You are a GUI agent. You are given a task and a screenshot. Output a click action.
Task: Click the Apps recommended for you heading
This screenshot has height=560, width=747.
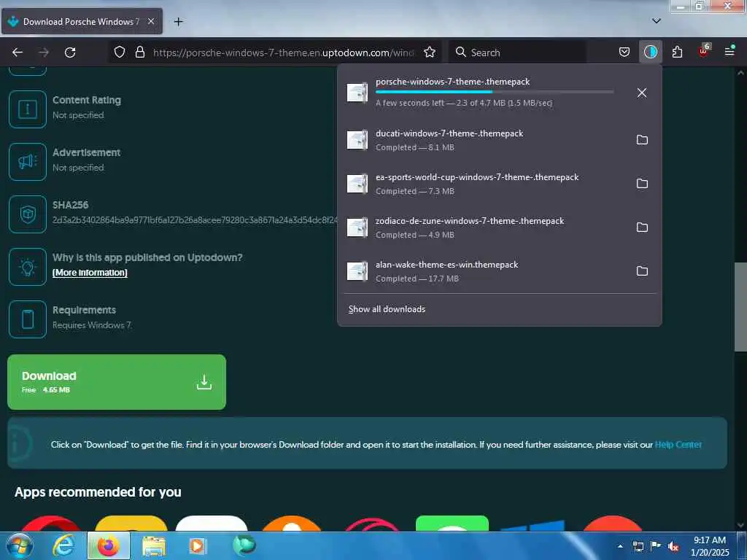click(98, 492)
